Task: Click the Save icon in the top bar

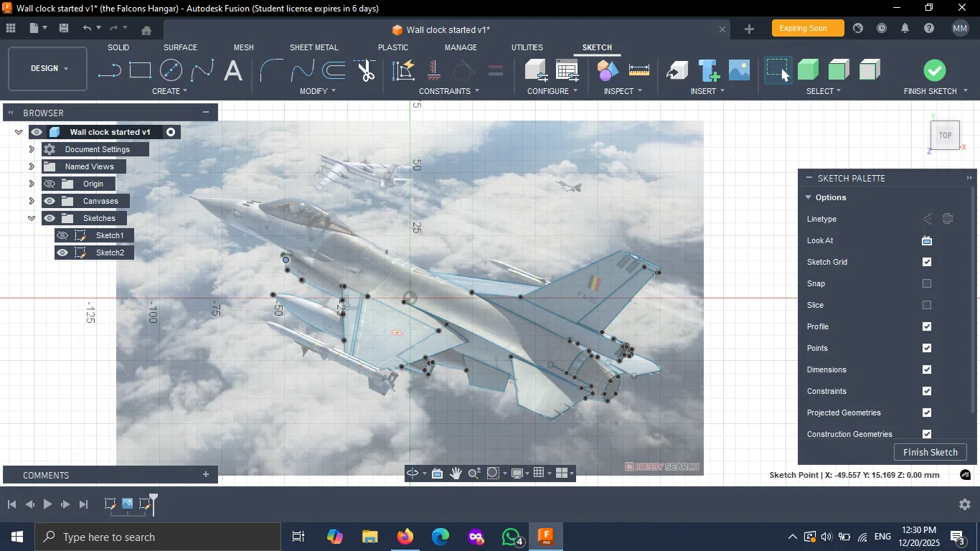Action: (x=64, y=29)
